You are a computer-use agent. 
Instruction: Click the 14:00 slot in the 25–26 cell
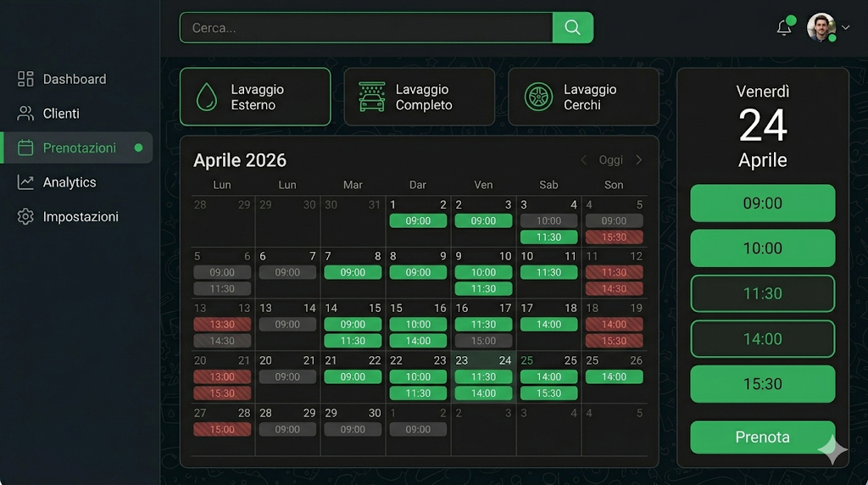coord(614,376)
